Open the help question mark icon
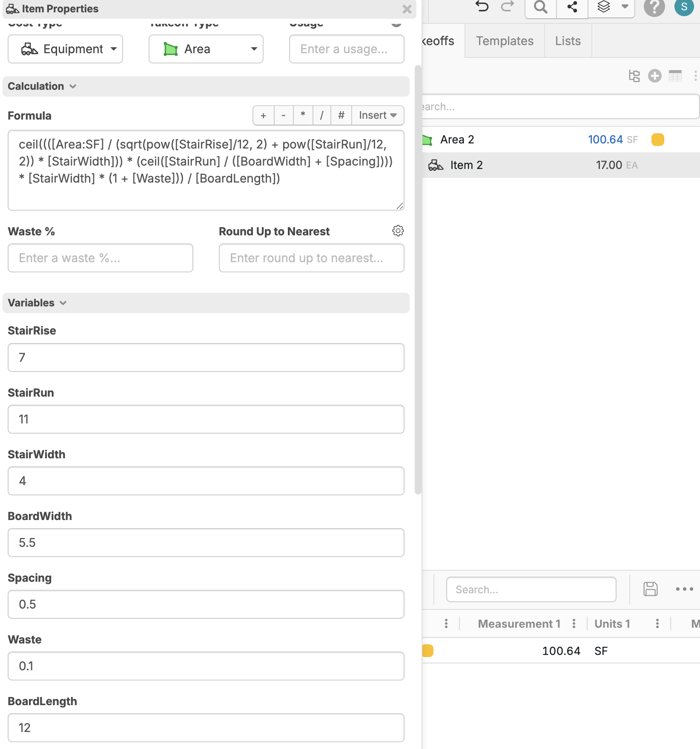The image size is (700, 749). pyautogui.click(x=654, y=7)
